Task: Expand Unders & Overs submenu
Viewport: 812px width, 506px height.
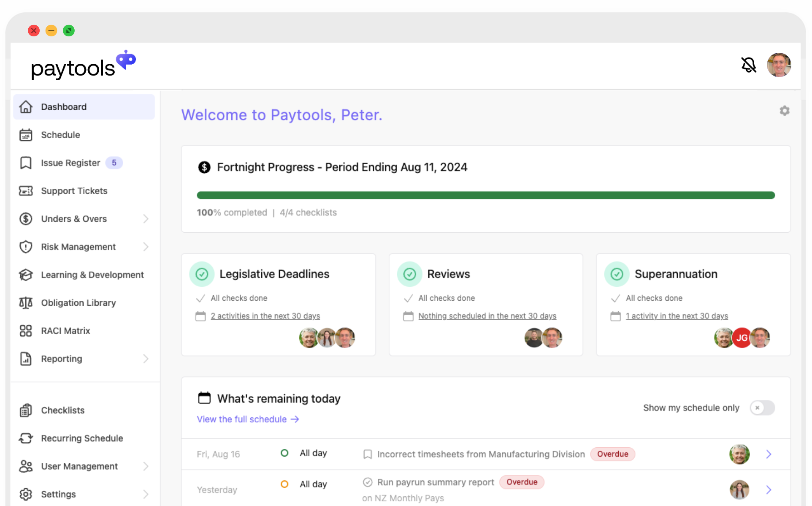Action: (146, 219)
